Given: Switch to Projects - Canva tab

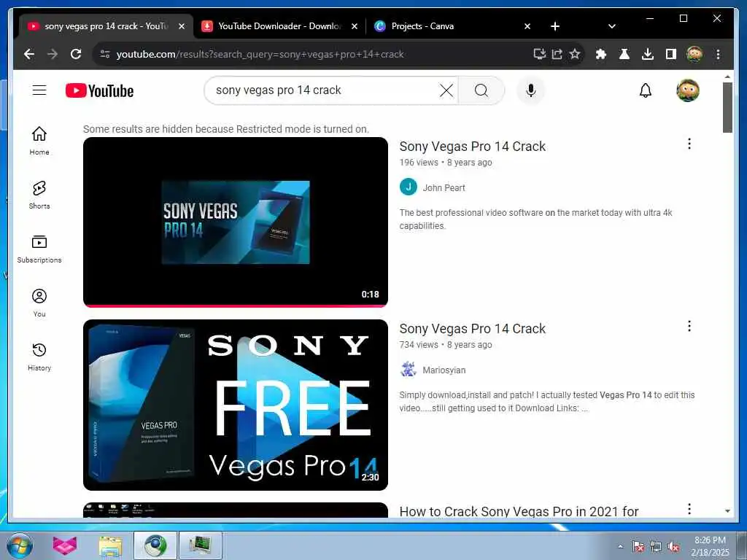Looking at the screenshot, I should coord(452,26).
